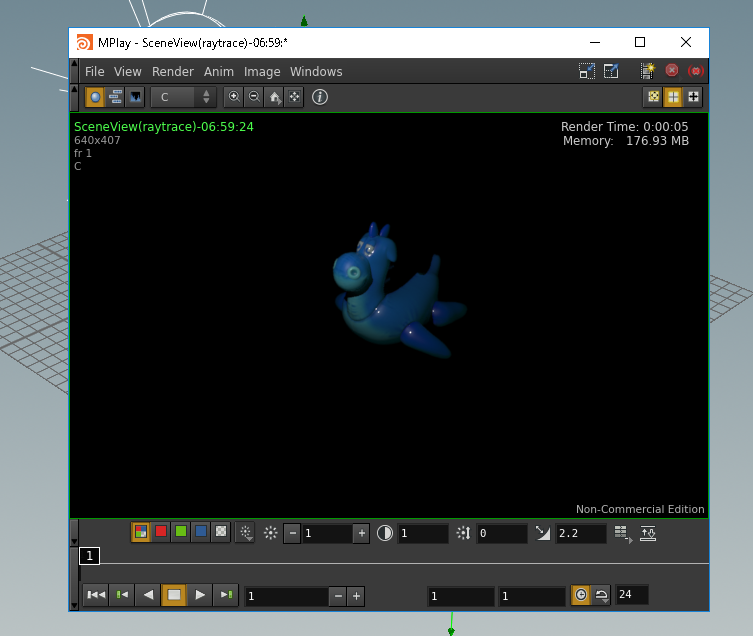Image resolution: width=753 pixels, height=636 pixels.
Task: Collapse the toolbar with its arrow handle
Action: (74, 98)
